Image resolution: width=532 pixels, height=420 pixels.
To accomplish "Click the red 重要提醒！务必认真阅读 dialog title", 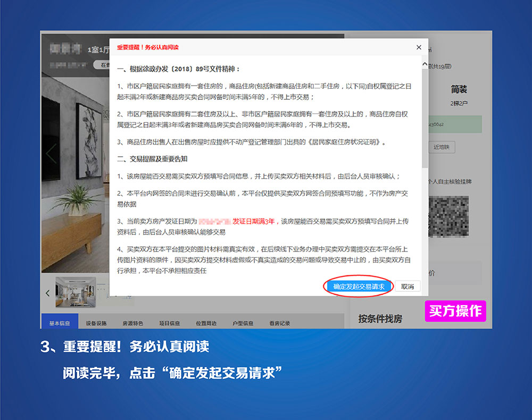I will coord(148,47).
